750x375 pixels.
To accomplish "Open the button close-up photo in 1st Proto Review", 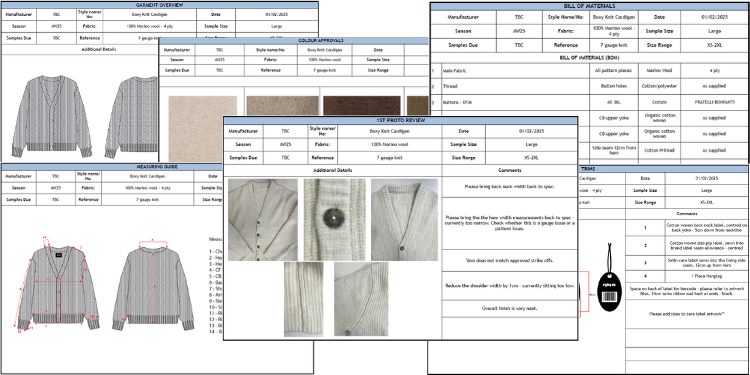I will point(334,220).
